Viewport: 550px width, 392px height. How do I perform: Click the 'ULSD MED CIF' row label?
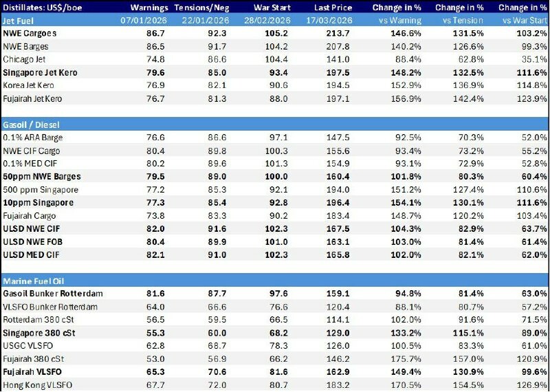31,255
